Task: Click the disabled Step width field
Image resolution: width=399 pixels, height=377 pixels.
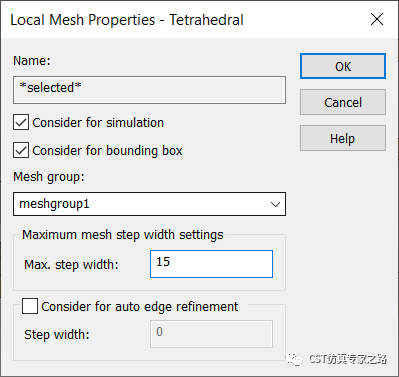Action: [211, 334]
